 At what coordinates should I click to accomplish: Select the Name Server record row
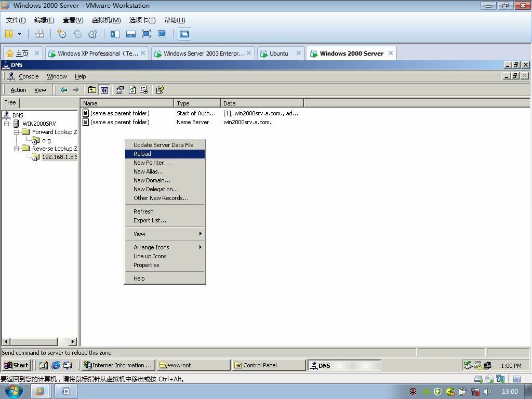pyautogui.click(x=177, y=122)
